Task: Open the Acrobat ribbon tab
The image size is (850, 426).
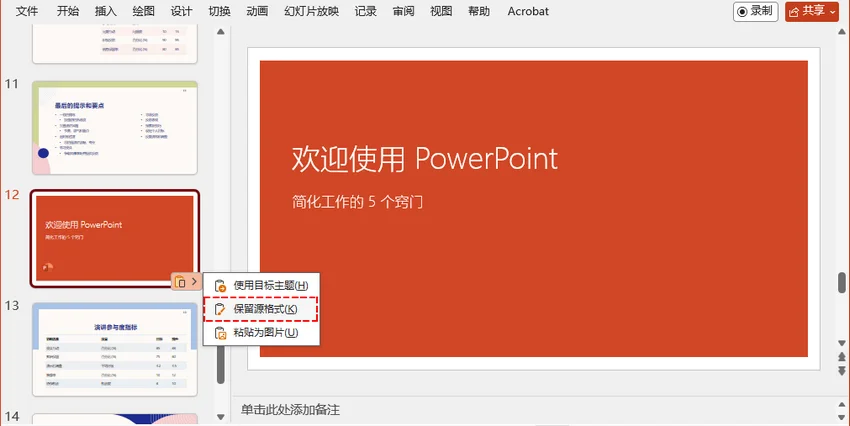Action: click(528, 11)
